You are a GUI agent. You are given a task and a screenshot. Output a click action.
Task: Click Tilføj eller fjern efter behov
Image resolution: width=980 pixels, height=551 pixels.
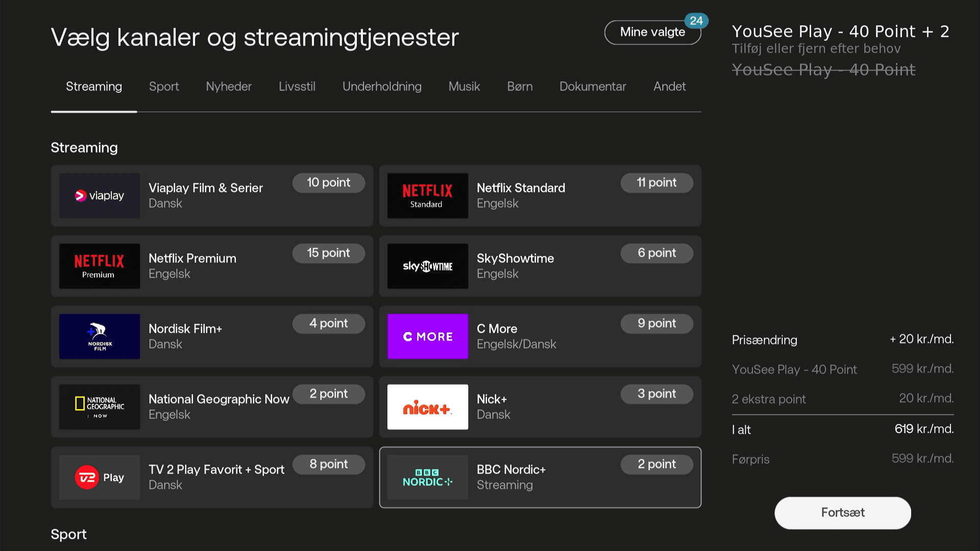pos(816,48)
